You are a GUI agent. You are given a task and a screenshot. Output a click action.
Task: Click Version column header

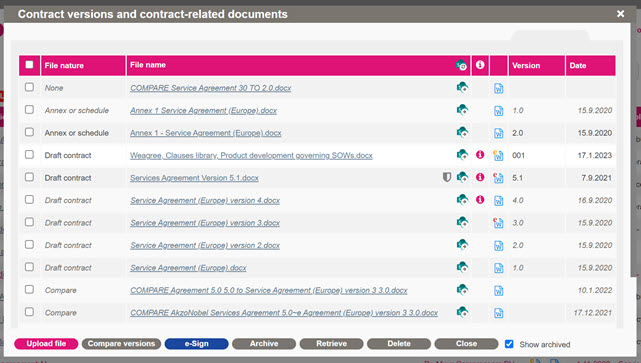tap(536, 65)
